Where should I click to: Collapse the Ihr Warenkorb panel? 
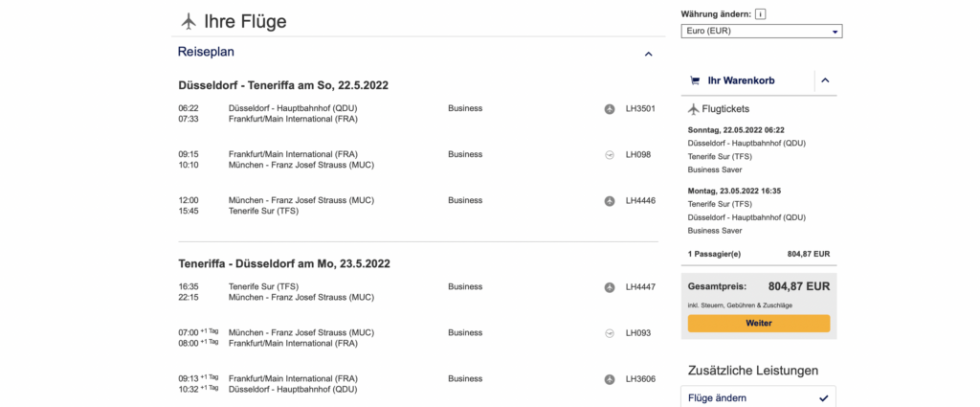(825, 81)
